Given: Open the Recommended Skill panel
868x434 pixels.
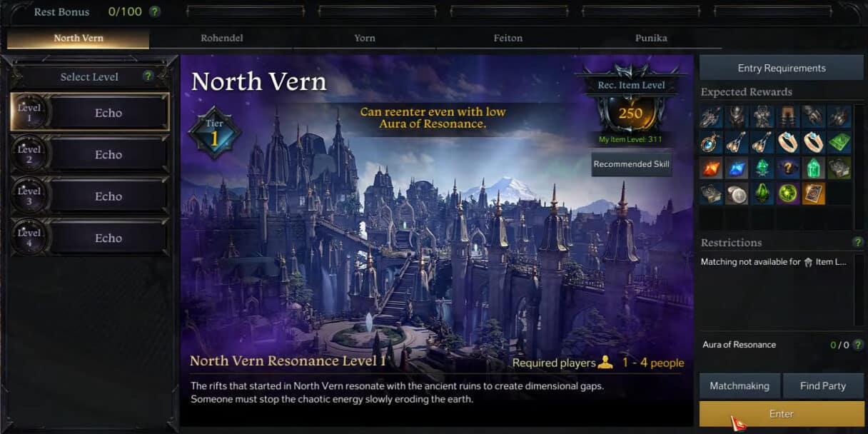Looking at the screenshot, I should [x=632, y=164].
